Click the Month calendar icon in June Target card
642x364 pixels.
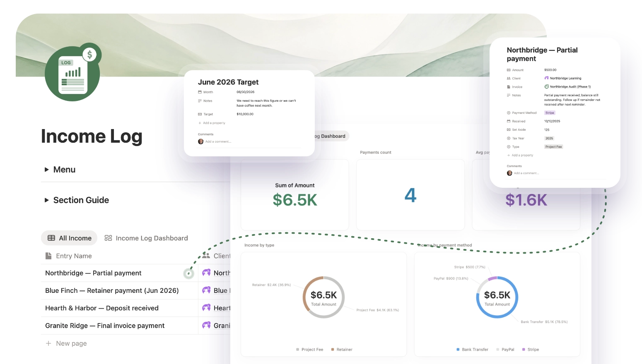tap(200, 92)
